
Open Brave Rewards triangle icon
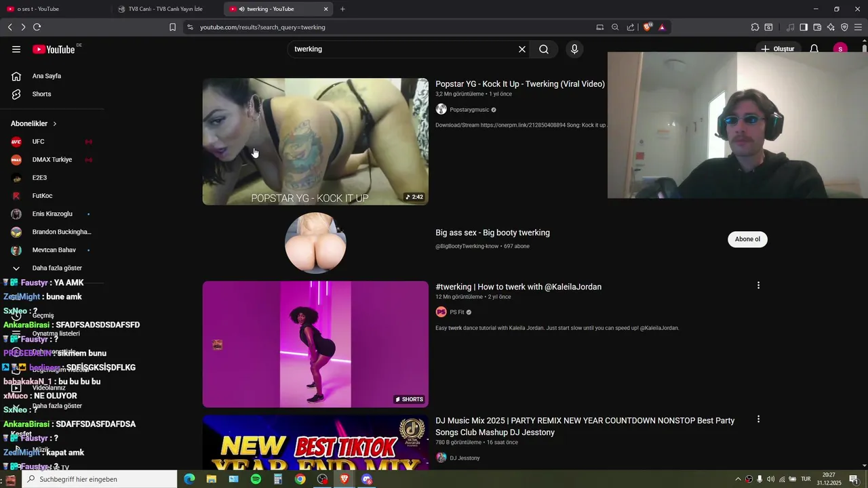(662, 27)
